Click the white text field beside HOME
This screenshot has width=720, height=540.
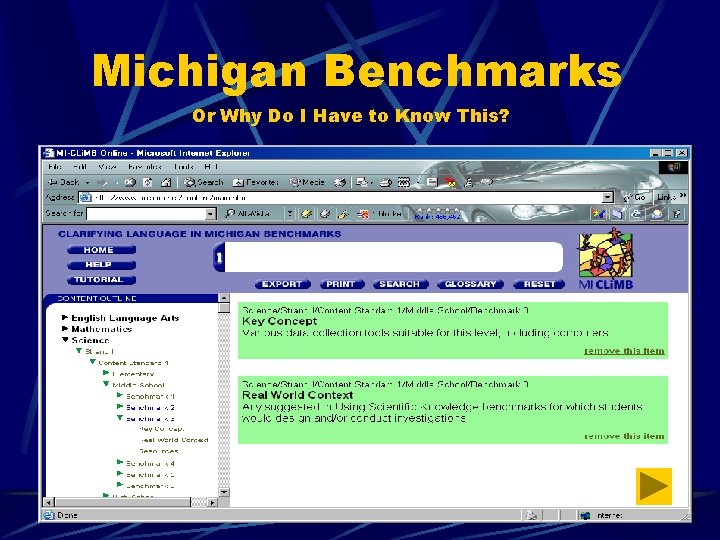point(393,257)
